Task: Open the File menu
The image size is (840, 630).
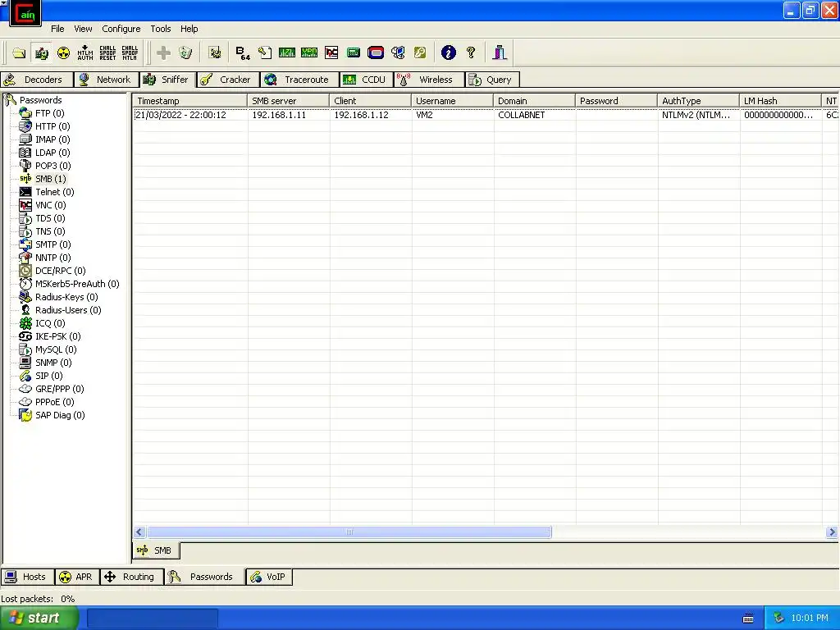Action: click(x=57, y=29)
